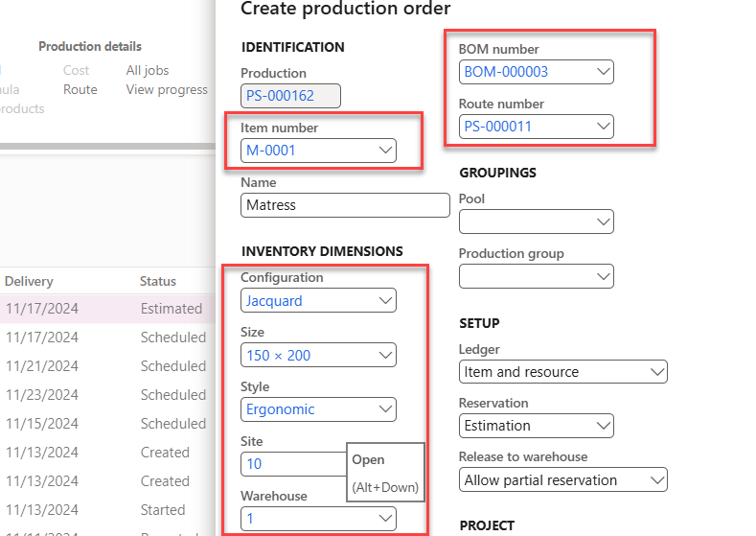756x536 pixels.
Task: Open the Warehouse dropdown arrow
Action: [385, 519]
